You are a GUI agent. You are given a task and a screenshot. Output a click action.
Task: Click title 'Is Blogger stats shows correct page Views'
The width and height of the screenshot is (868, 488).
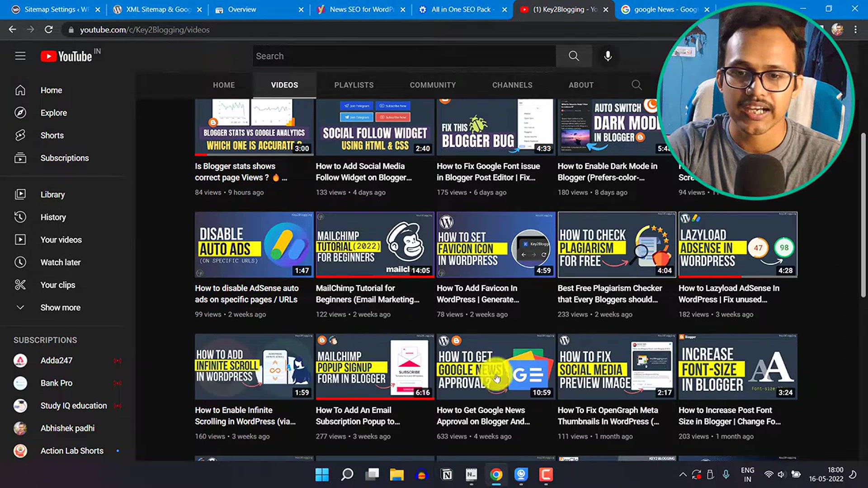point(241,172)
